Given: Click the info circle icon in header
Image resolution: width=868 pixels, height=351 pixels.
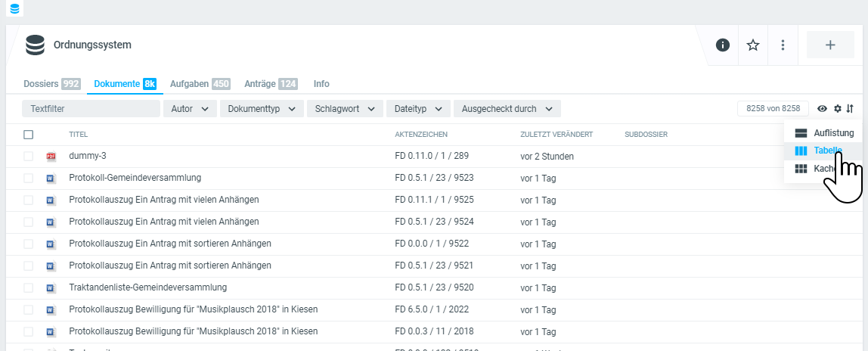Looking at the screenshot, I should tap(722, 45).
